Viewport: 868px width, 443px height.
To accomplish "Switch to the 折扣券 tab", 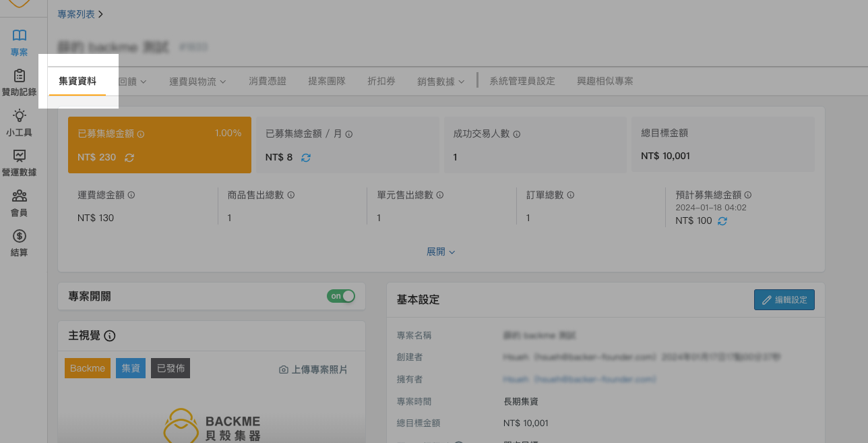I will coord(381,81).
